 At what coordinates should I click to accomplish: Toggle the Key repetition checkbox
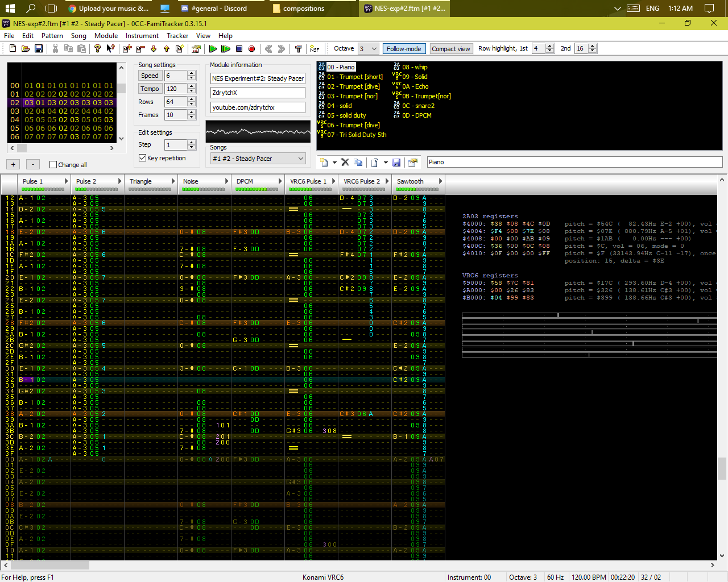pos(143,158)
